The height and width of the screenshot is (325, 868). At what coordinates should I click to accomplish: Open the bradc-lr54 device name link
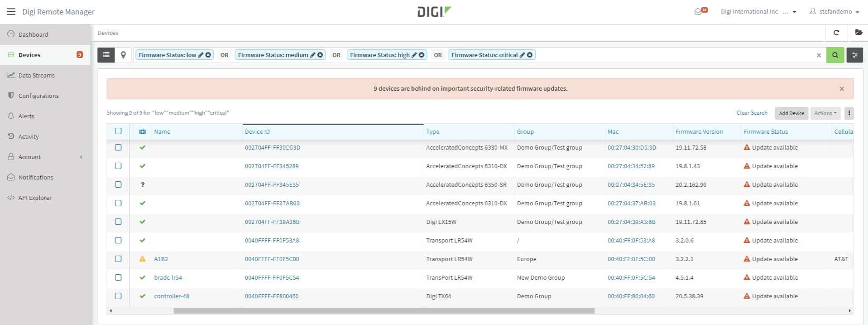point(168,277)
